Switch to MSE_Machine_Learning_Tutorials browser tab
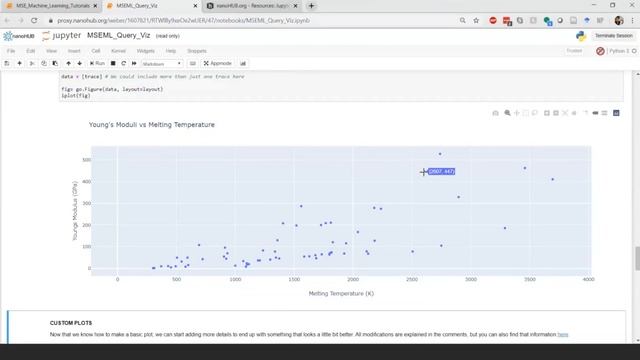This screenshot has width=640, height=360. (x=52, y=6)
